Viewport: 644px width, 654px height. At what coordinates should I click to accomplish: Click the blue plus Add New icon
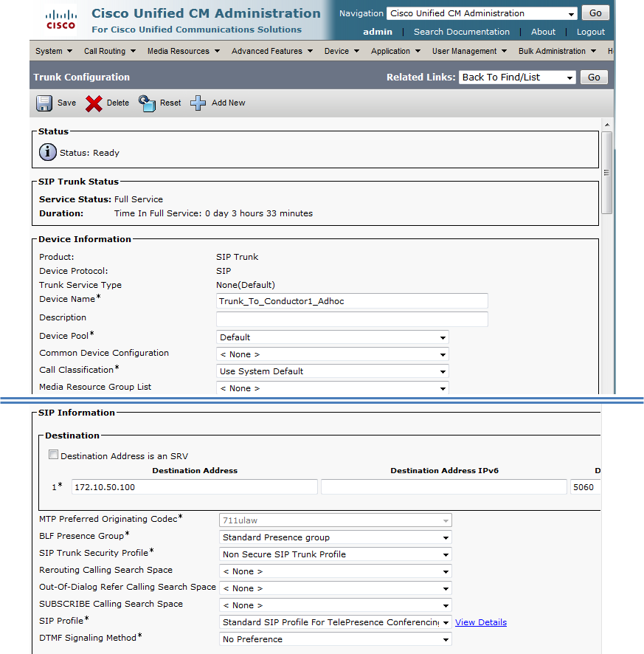pyautogui.click(x=198, y=103)
